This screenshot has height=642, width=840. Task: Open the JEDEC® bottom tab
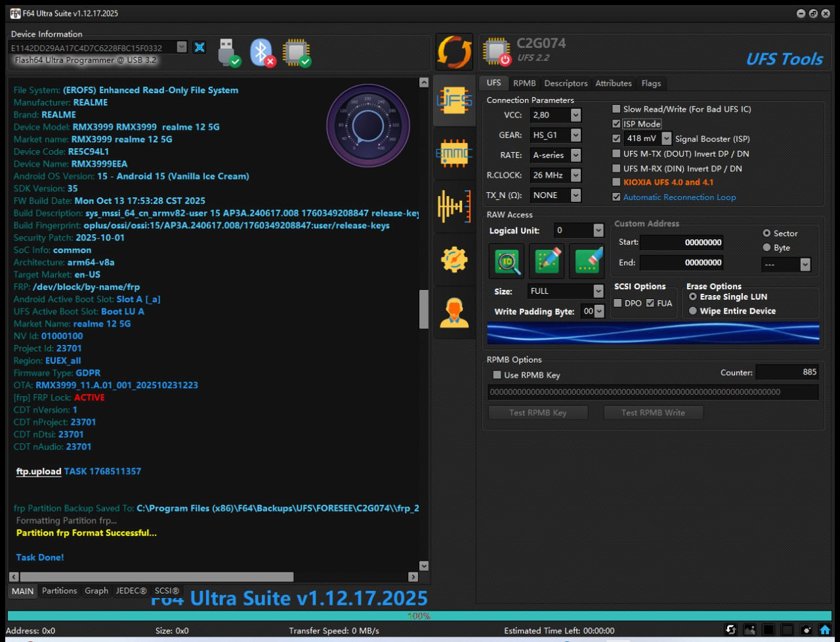pos(131,591)
